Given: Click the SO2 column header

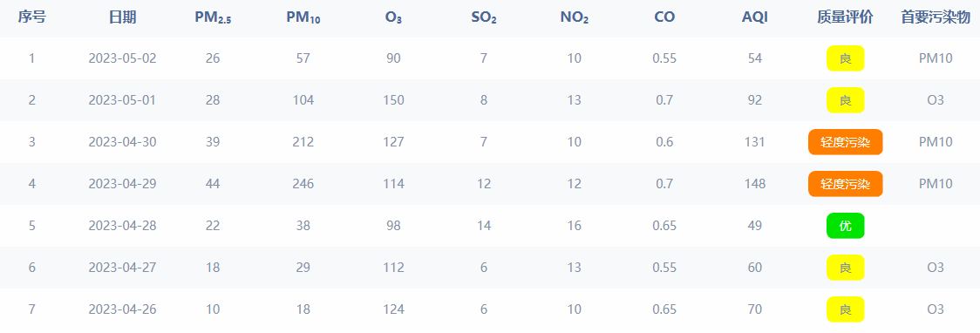Looking at the screenshot, I should click(x=484, y=18).
